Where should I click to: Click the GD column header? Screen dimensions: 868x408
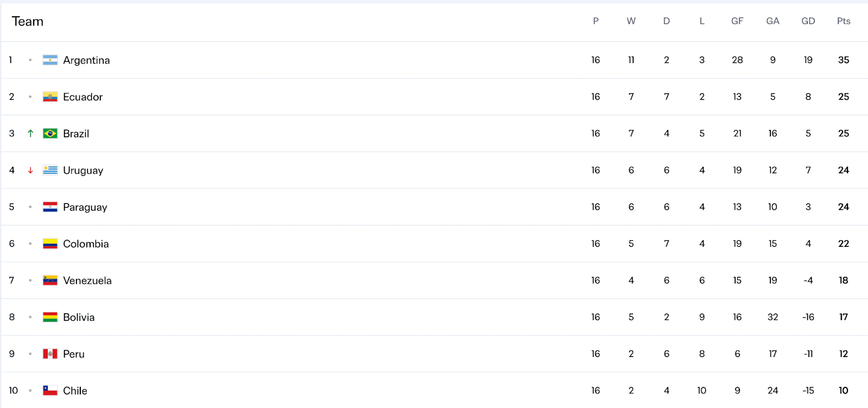point(808,21)
